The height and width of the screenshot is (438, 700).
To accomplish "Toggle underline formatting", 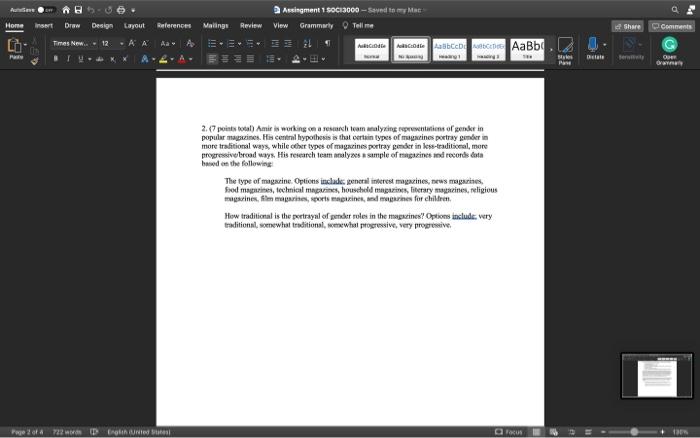I will tap(80, 59).
